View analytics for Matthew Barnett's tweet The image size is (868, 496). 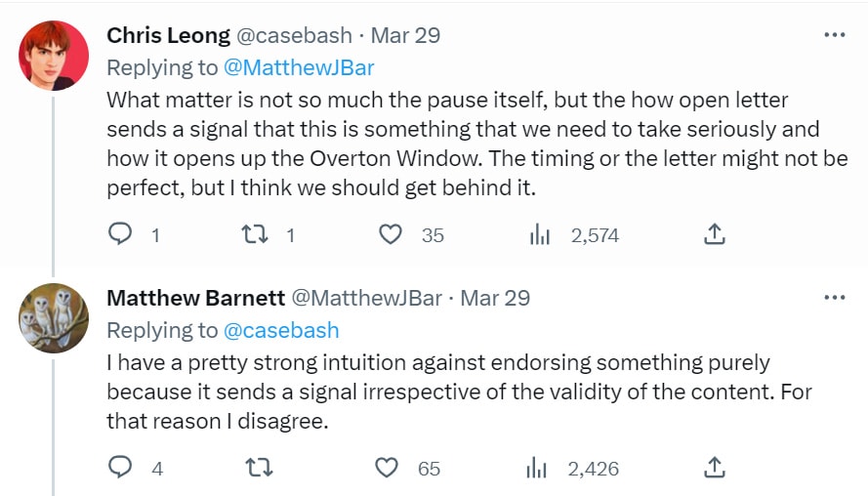(x=536, y=469)
